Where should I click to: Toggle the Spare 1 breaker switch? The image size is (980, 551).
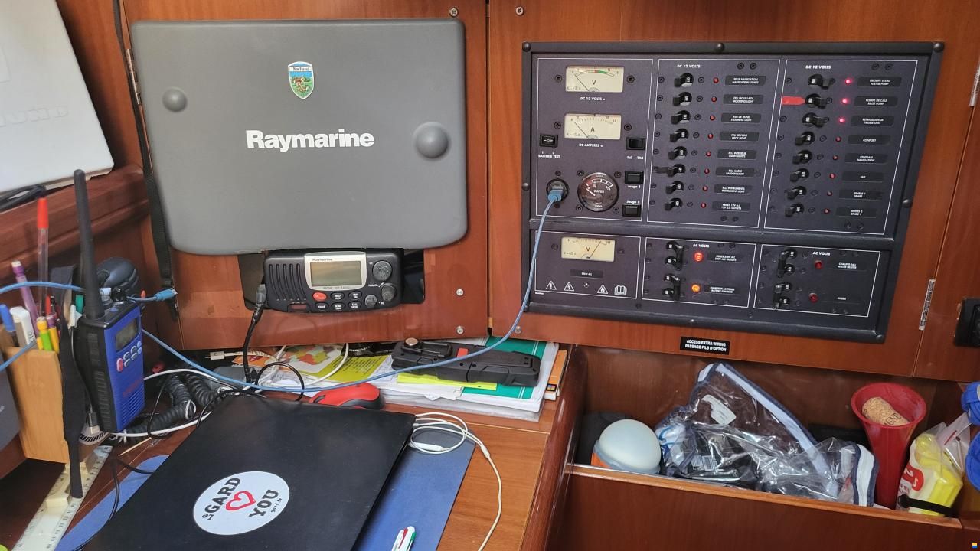pyautogui.click(x=797, y=192)
